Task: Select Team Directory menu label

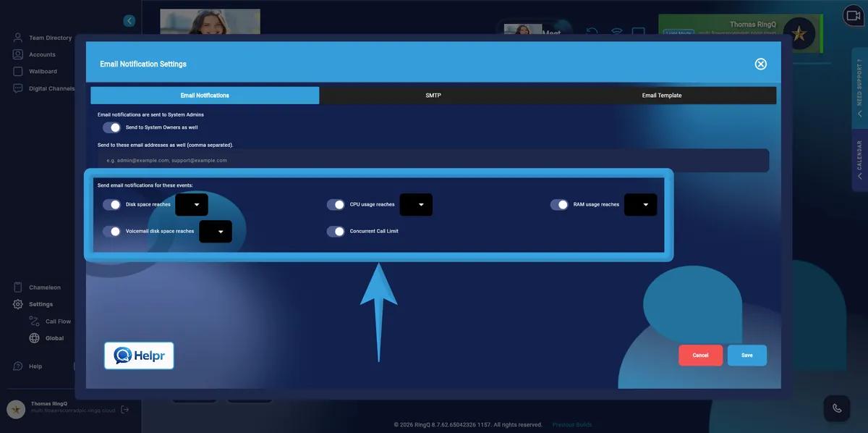Action: point(51,38)
